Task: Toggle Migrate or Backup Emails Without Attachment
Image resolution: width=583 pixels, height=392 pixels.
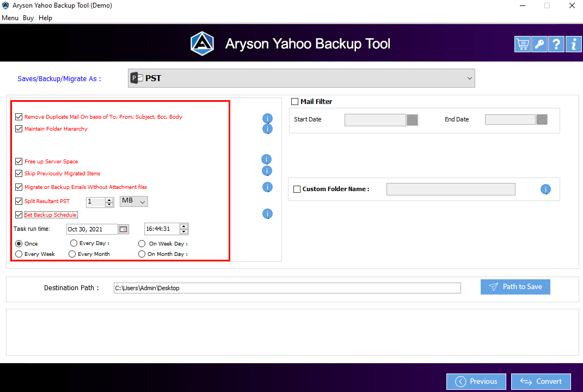Action: pyautogui.click(x=19, y=187)
